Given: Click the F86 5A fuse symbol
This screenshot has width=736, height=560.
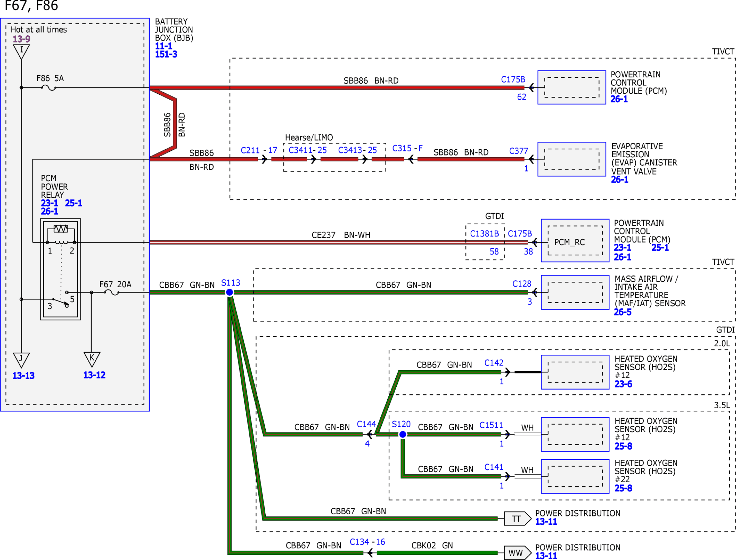Looking at the screenshot, I should [x=49, y=88].
